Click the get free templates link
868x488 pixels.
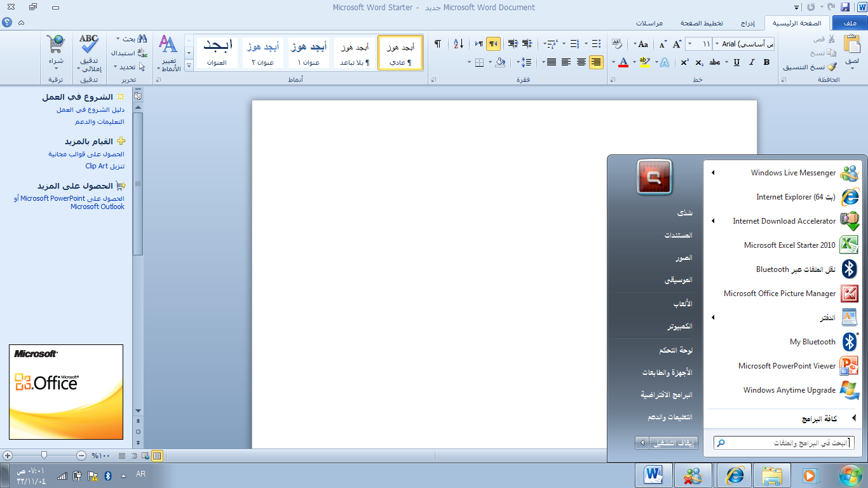pyautogui.click(x=86, y=154)
